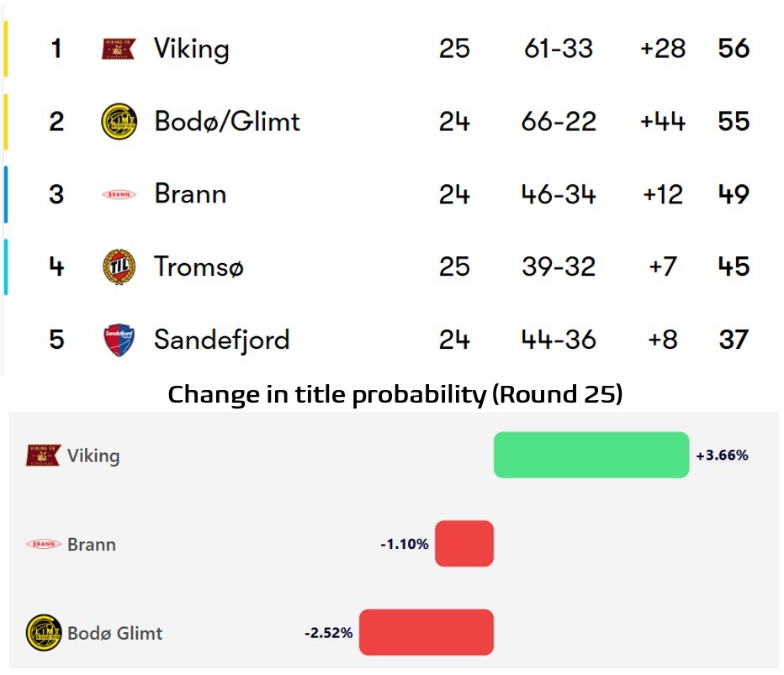784x675 pixels.
Task: Click Bodø Glimt logo in probability chart
Action: click(x=44, y=632)
